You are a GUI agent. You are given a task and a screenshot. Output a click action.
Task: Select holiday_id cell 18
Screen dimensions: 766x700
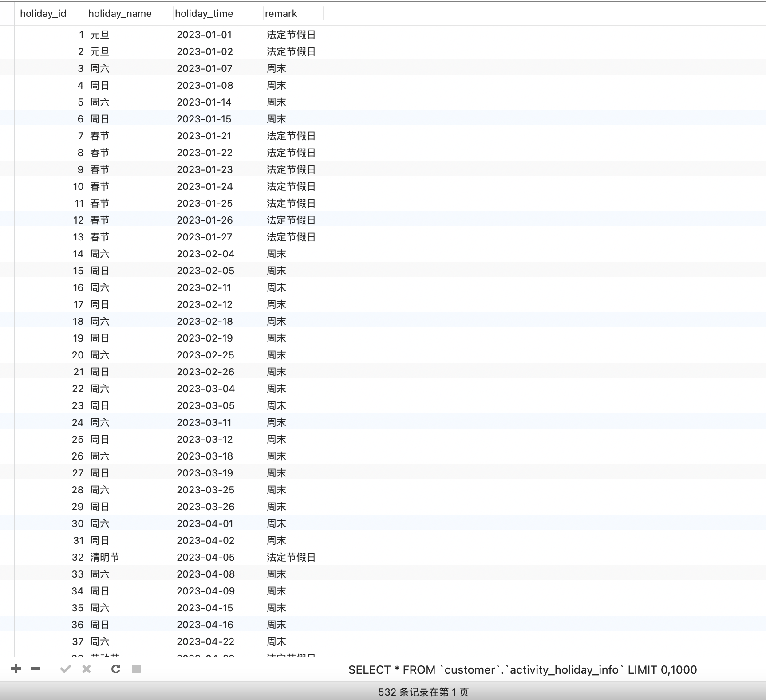pos(78,321)
